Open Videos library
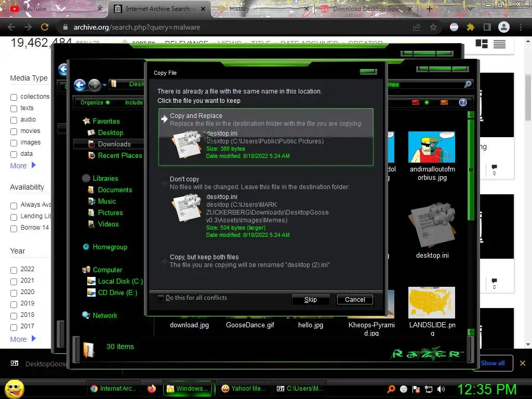 coord(108,224)
